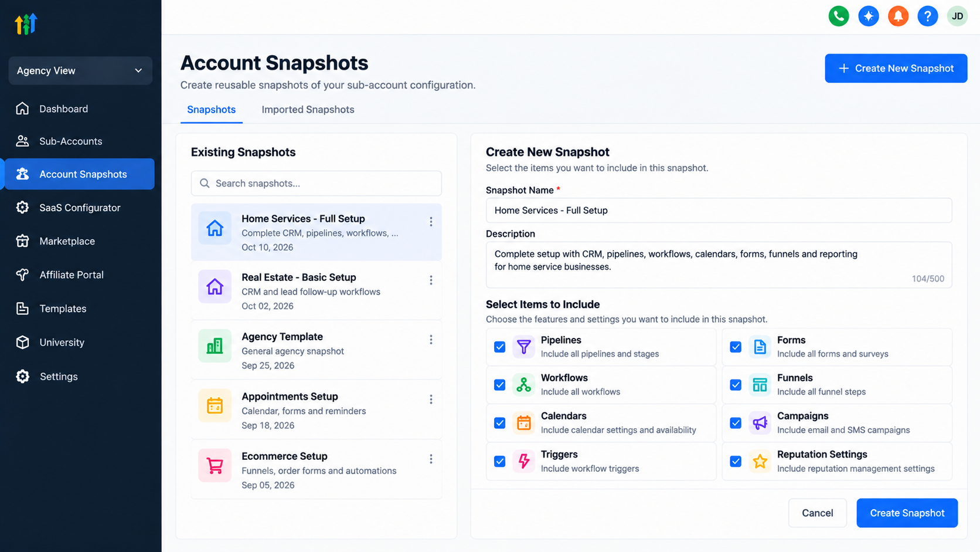This screenshot has height=552, width=980.
Task: Click the Cancel button
Action: point(817,513)
